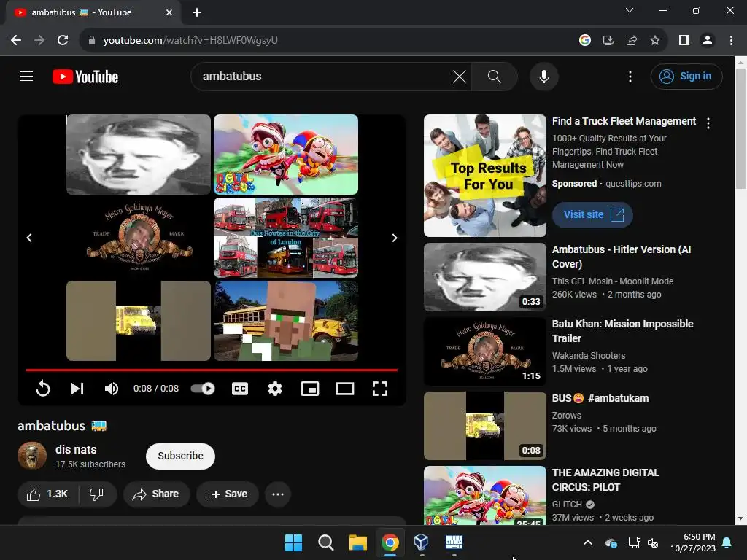
Task: Mute the video volume speaker icon
Action: [112, 389]
